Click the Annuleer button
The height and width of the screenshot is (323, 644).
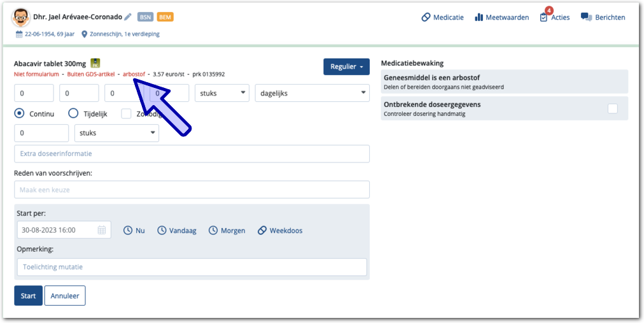(x=65, y=296)
